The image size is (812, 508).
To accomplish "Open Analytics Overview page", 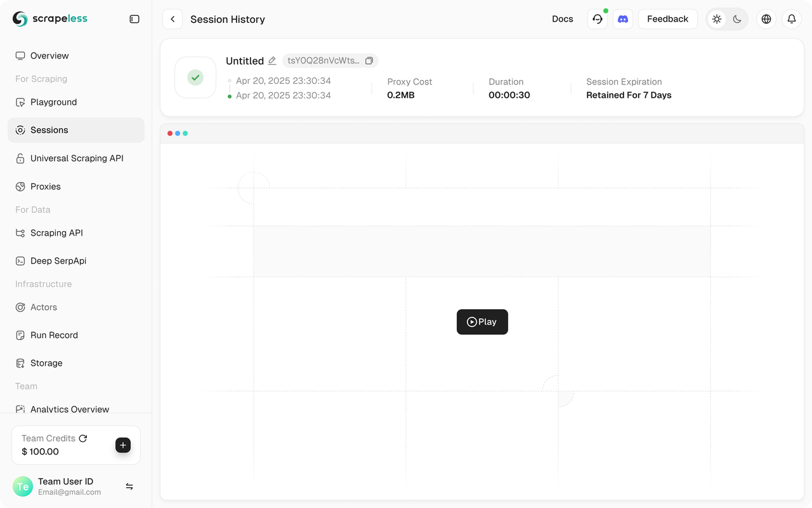I will (76, 409).
